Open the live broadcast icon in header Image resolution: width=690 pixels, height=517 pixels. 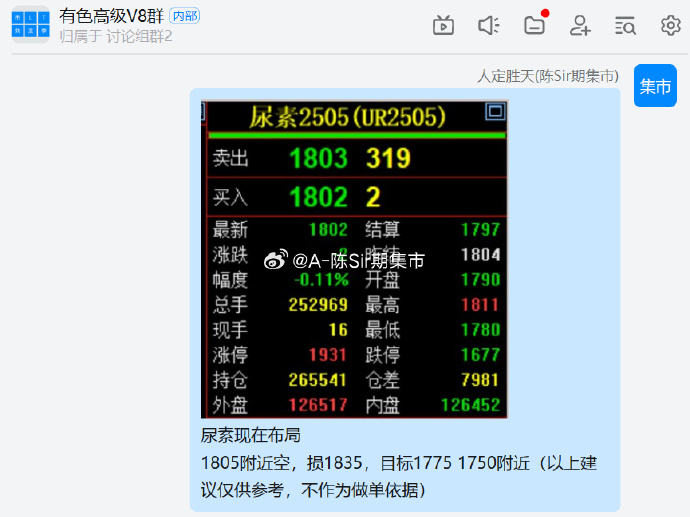click(443, 26)
